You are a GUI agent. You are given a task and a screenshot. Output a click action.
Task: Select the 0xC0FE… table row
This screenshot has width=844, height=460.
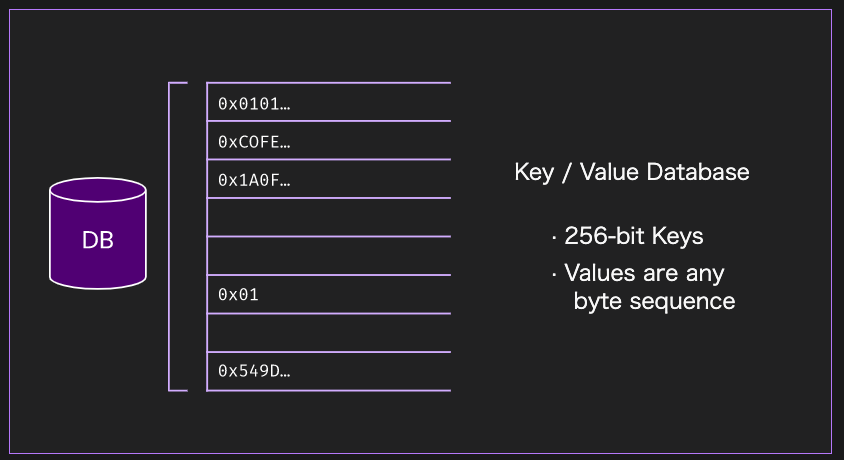pyautogui.click(x=329, y=140)
